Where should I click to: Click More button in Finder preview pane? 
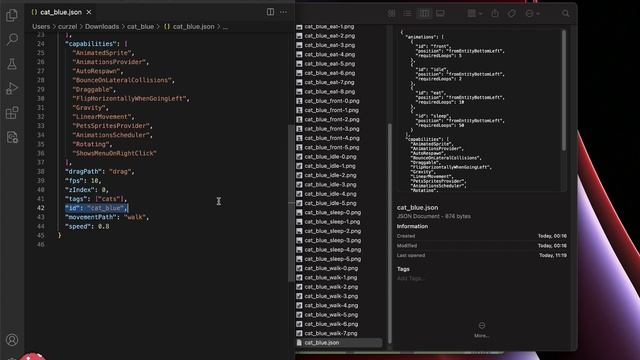(x=482, y=330)
